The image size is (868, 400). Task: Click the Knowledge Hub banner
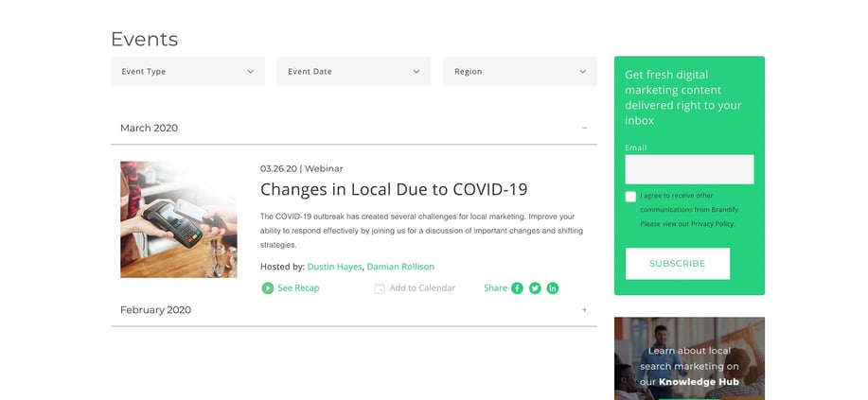[689, 358]
